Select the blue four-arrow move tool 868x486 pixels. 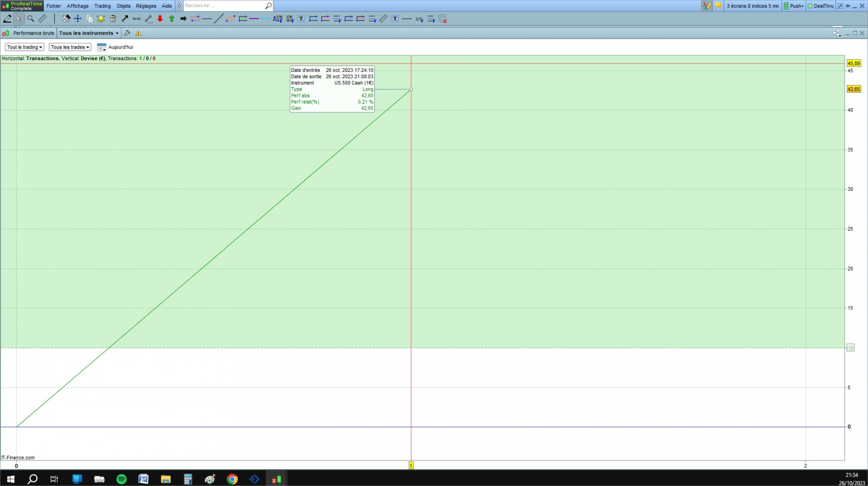[78, 19]
